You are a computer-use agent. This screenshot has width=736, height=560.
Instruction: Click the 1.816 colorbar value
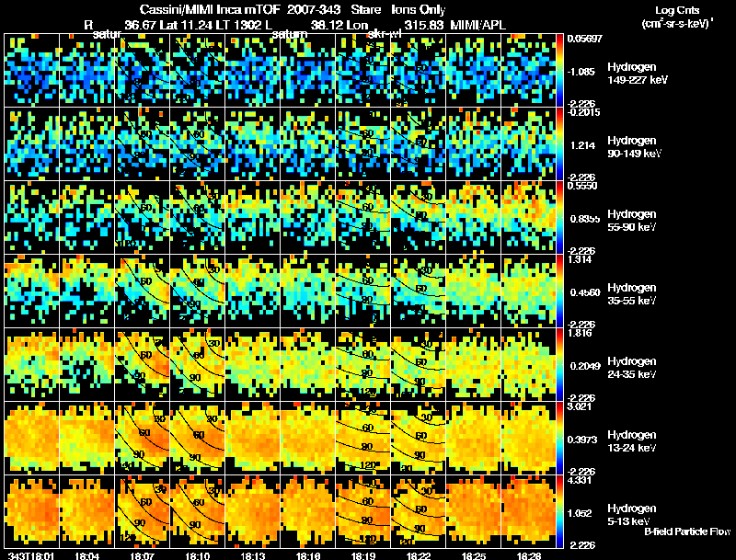[581, 333]
